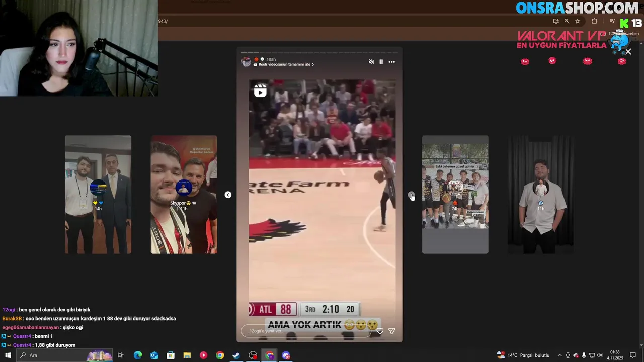The height and width of the screenshot is (362, 644).
Task: Click 'Reels videosunun tamamını izle' link
Action: (286, 64)
